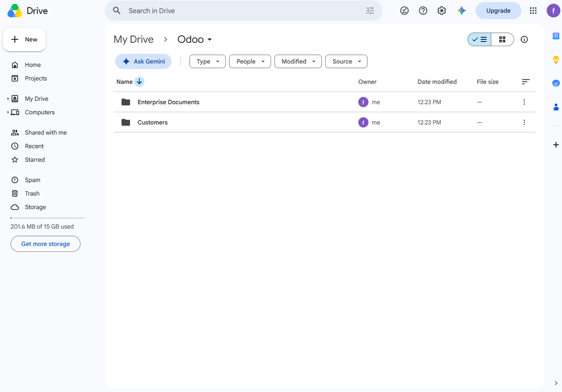Image resolution: width=562 pixels, height=392 pixels.
Task: Open more actions for Enterprise Documents
Action: click(524, 102)
